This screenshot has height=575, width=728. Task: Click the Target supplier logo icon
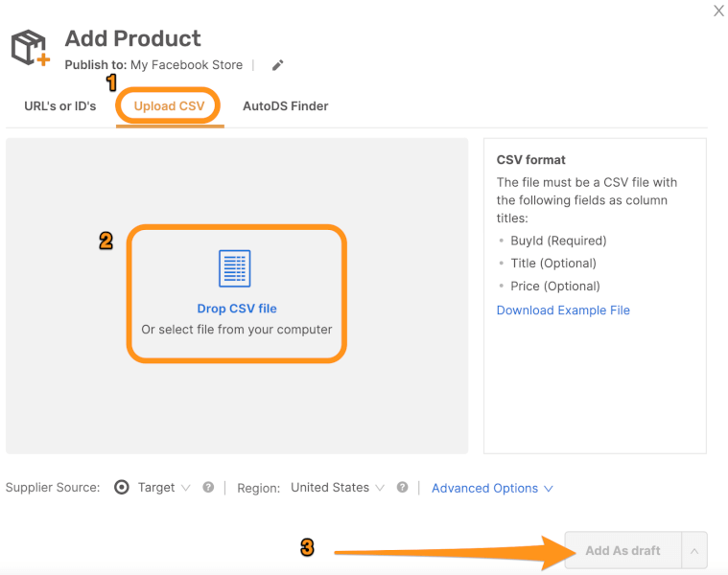122,488
